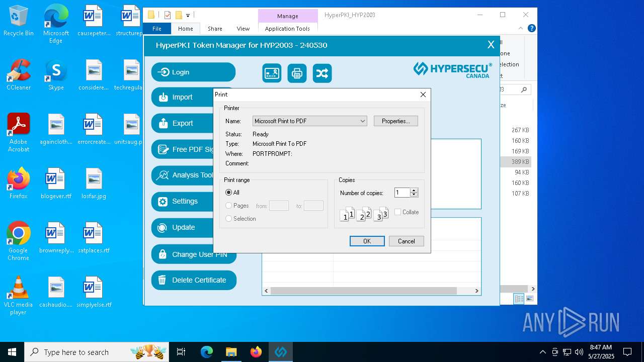Increase number of copies with up arrow
This screenshot has height=362, width=644.
click(x=414, y=191)
